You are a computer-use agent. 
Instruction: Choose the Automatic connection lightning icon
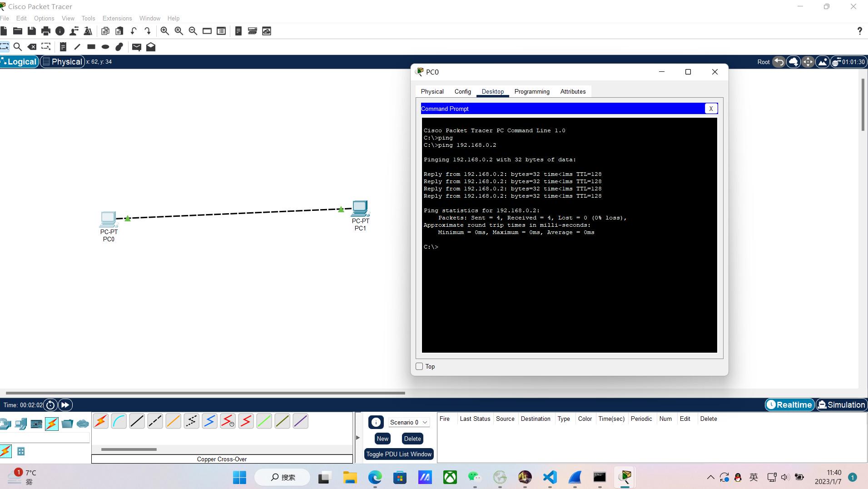[x=100, y=421]
